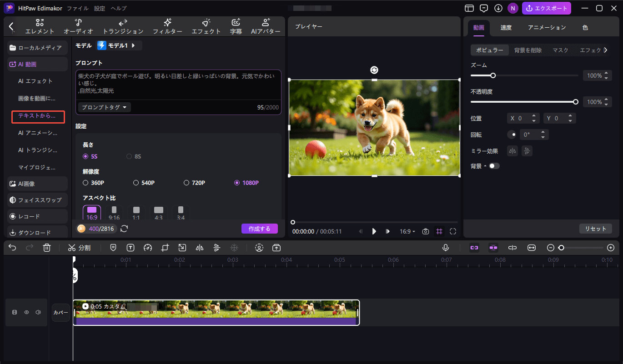The image size is (623, 364).
Task: Expand more property tabs with right chevron
Action: click(x=605, y=50)
